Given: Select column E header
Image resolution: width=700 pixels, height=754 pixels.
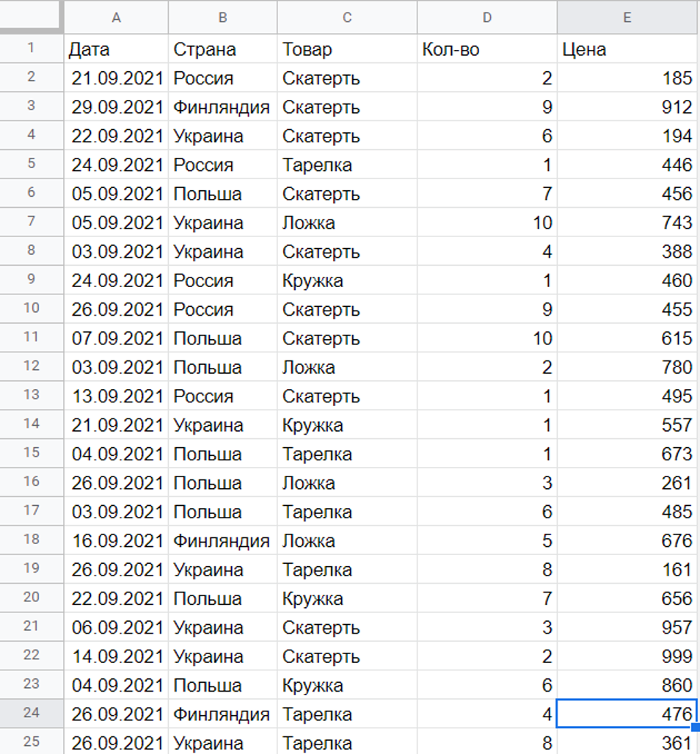Looking at the screenshot, I should tap(627, 18).
